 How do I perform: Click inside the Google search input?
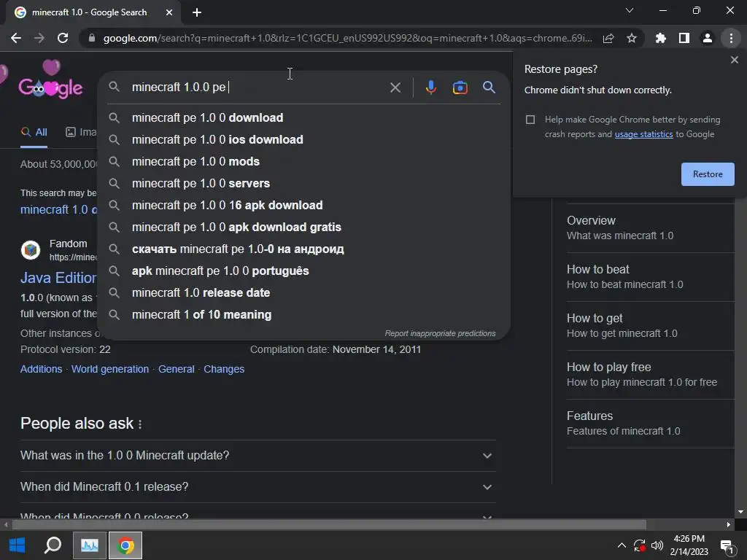tap(258, 87)
